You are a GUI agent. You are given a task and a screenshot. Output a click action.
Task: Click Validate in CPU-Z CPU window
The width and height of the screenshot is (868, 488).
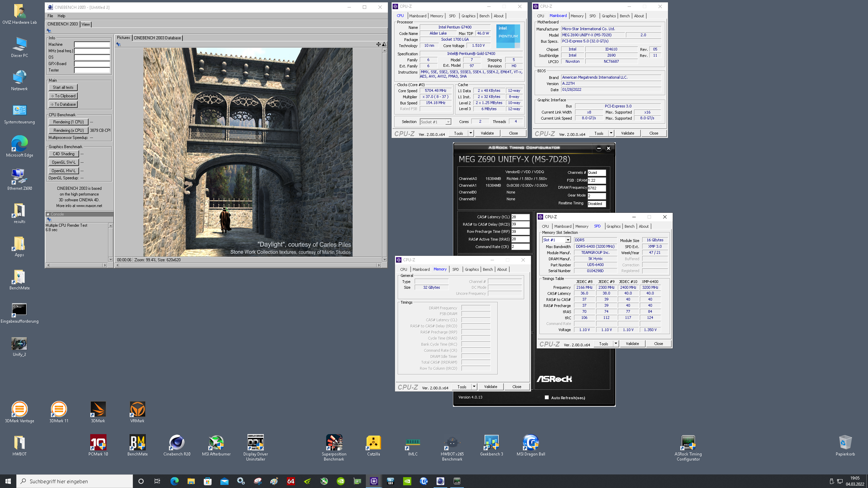(x=487, y=133)
